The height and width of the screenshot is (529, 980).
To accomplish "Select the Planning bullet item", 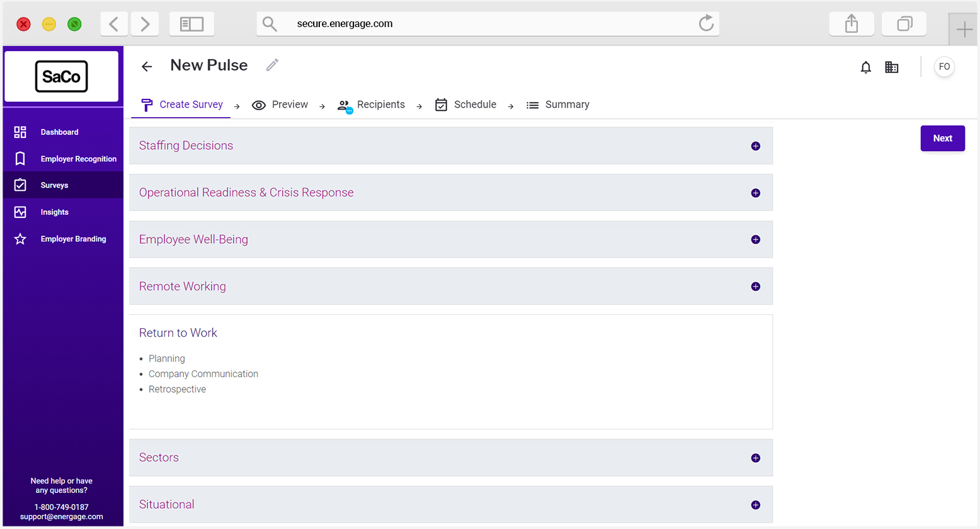I will click(x=167, y=358).
